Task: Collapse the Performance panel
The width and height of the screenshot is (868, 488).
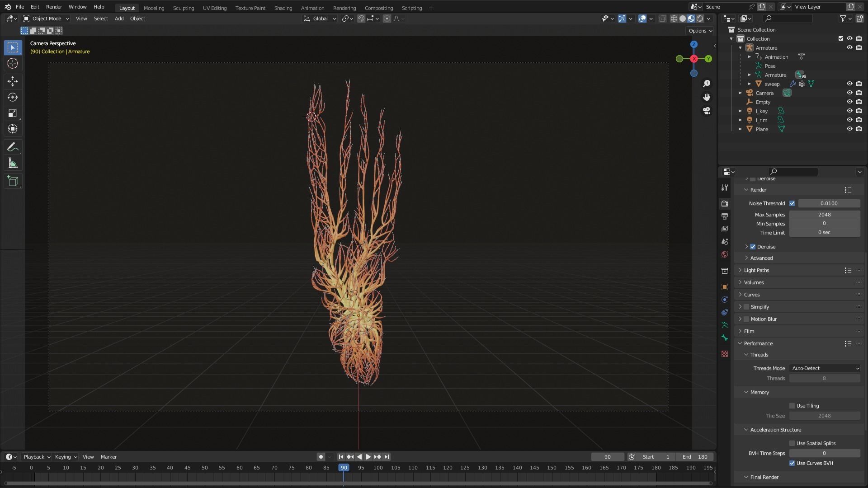Action: 758,343
